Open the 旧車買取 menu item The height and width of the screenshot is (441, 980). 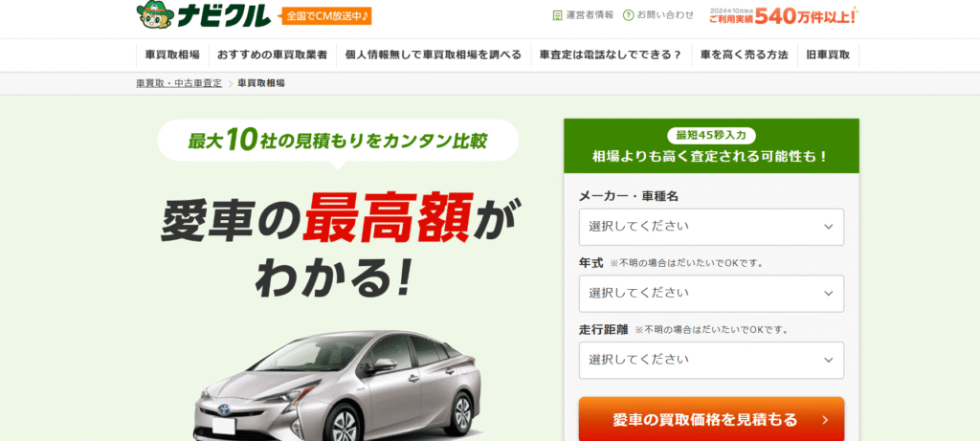click(828, 55)
